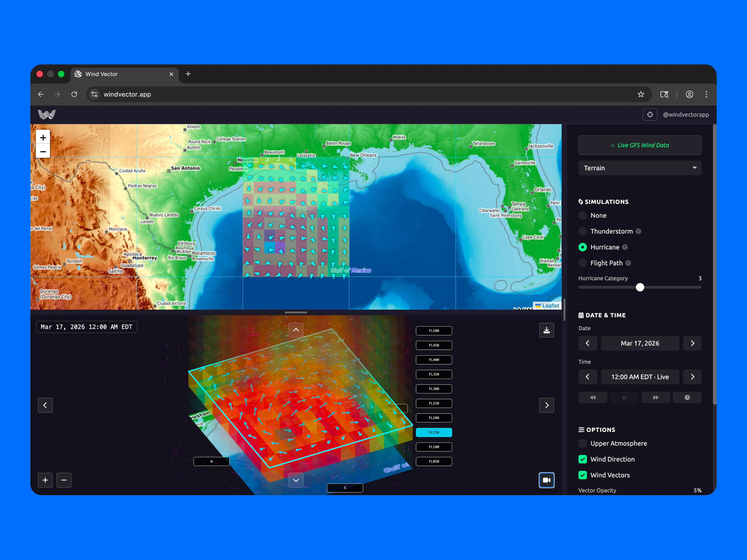Jump to current time with clock icon
This screenshot has height=560, width=747.
pos(687,397)
